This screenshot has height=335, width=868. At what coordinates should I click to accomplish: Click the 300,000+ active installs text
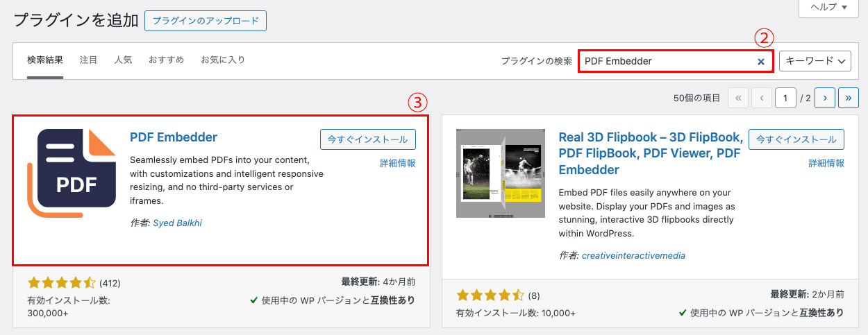(x=48, y=313)
